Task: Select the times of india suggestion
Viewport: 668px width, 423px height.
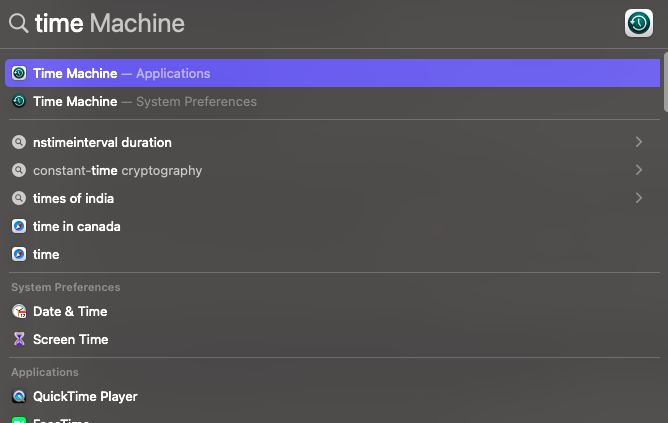Action: [x=73, y=198]
